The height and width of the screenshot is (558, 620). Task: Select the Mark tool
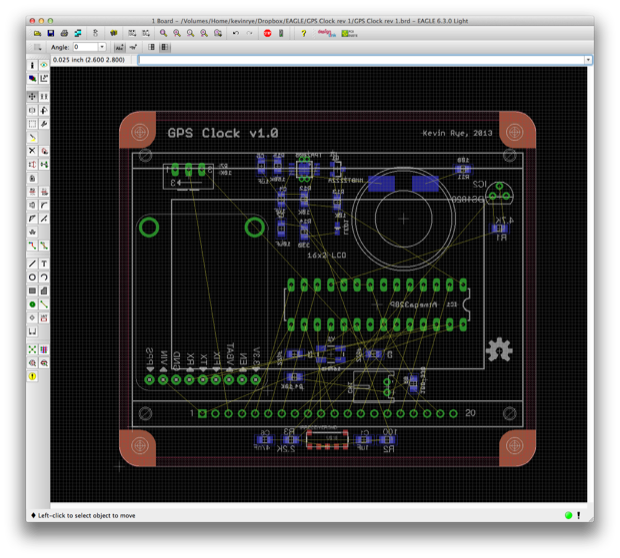point(44,79)
